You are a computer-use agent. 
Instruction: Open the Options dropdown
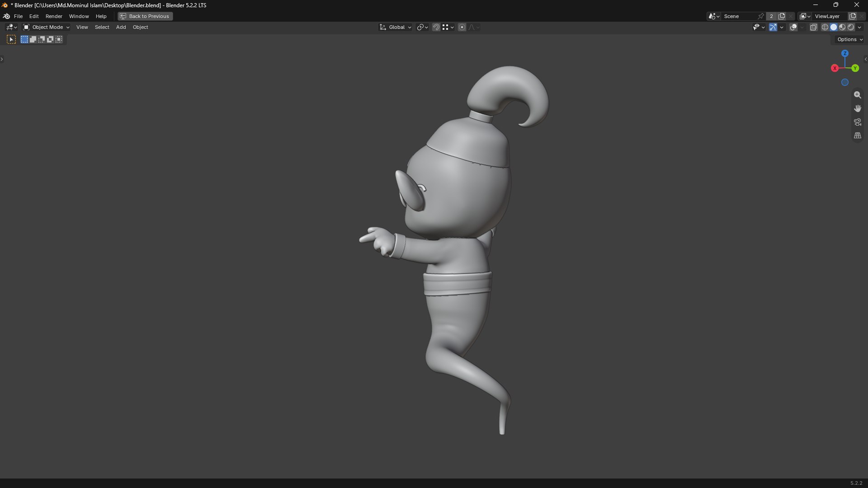(850, 39)
